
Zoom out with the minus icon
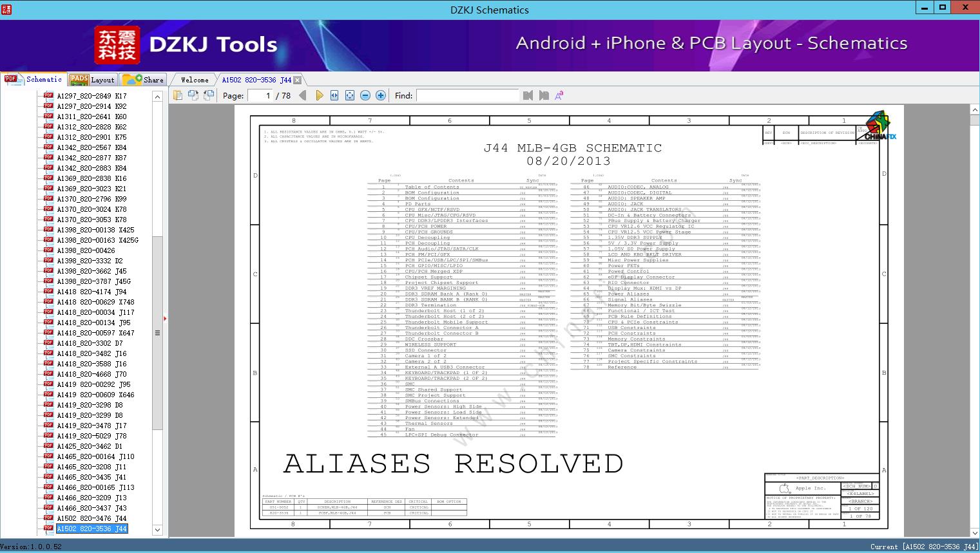(365, 95)
